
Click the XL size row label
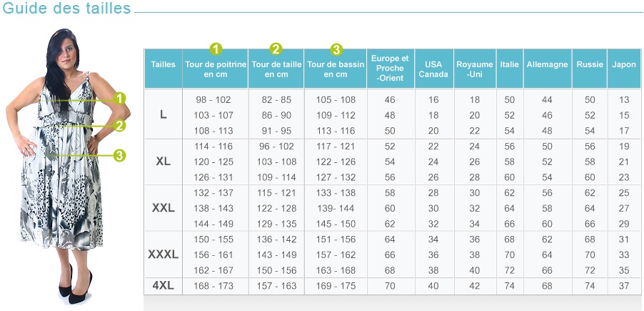tap(163, 162)
